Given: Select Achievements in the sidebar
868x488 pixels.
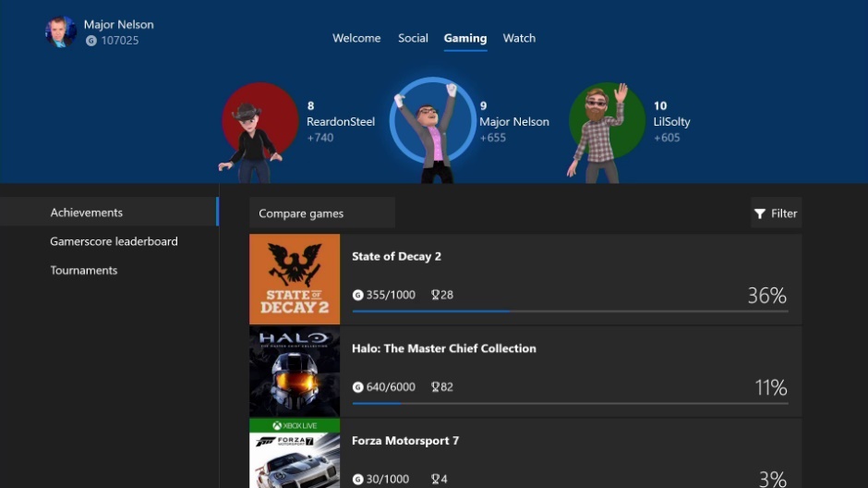Looking at the screenshot, I should pos(87,213).
